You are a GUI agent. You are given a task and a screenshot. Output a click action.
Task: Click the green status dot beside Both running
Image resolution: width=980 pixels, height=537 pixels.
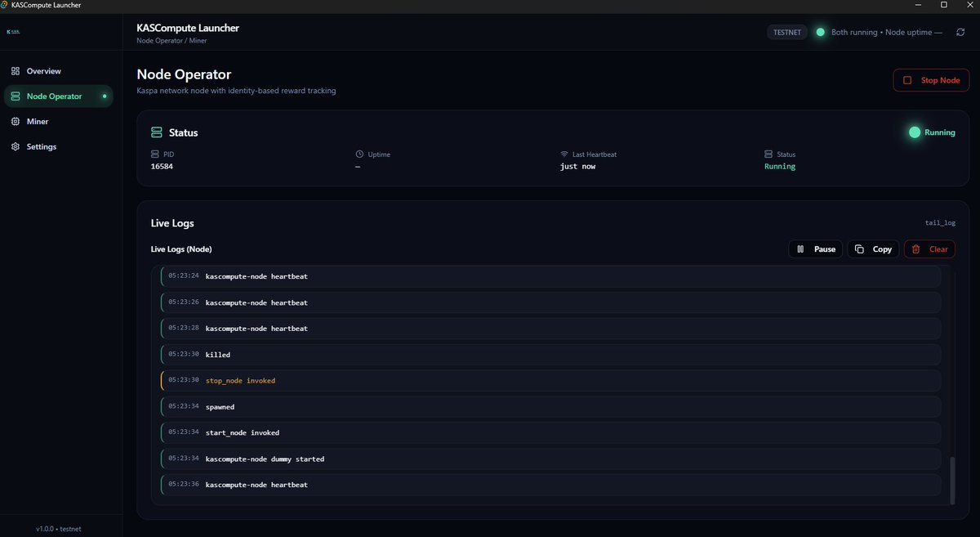pyautogui.click(x=821, y=33)
